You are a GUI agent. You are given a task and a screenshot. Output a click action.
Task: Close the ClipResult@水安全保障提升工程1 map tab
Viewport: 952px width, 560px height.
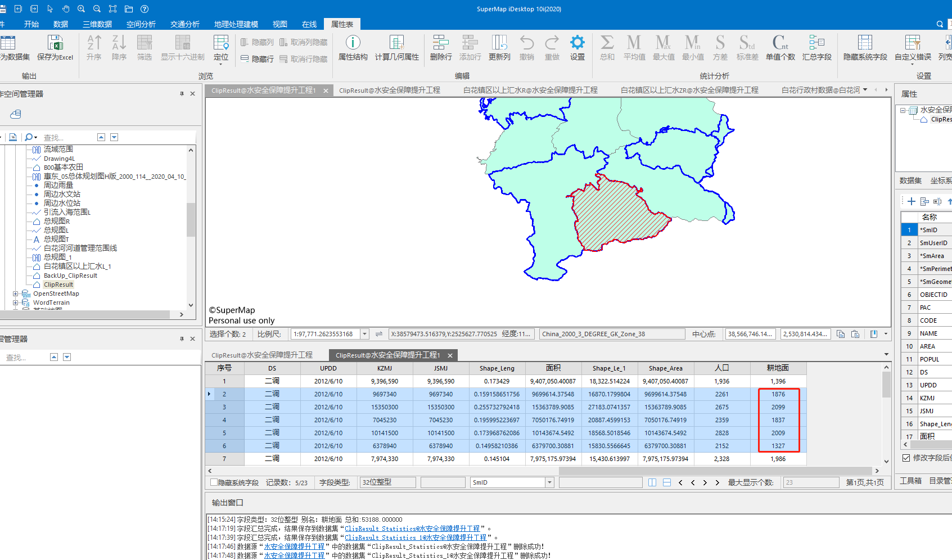(x=326, y=91)
